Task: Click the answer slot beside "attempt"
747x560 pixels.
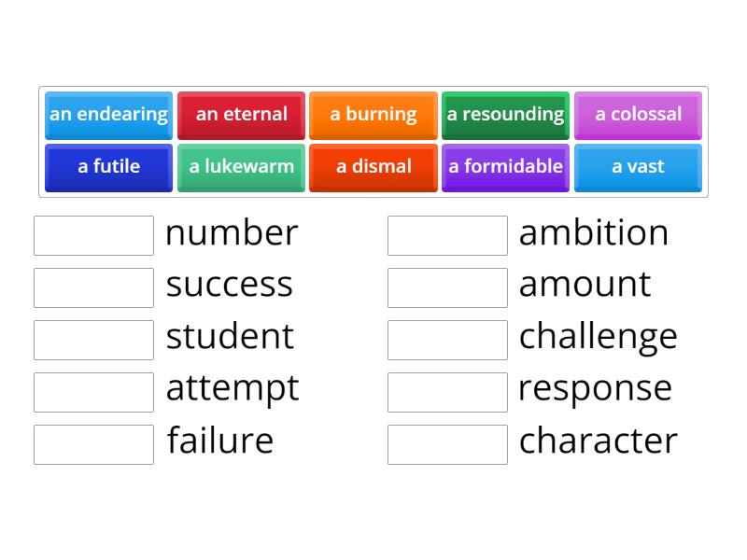Action: click(93, 390)
